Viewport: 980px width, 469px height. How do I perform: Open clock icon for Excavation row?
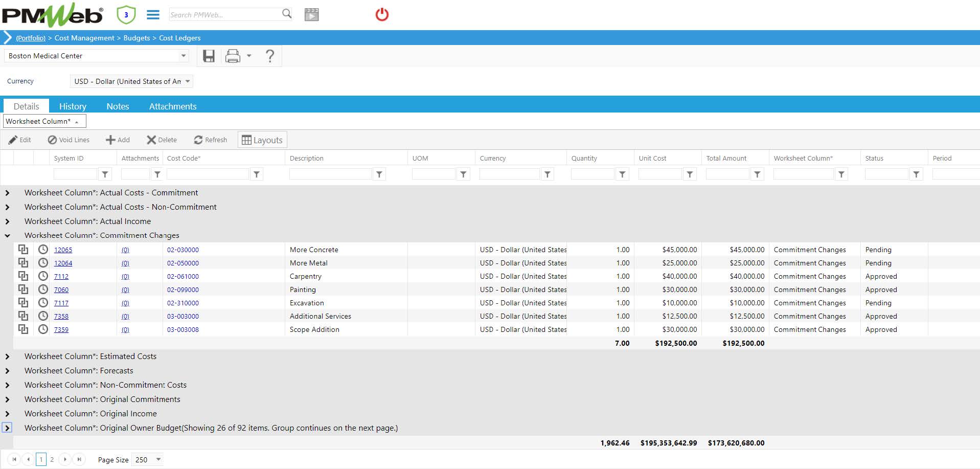coord(43,302)
